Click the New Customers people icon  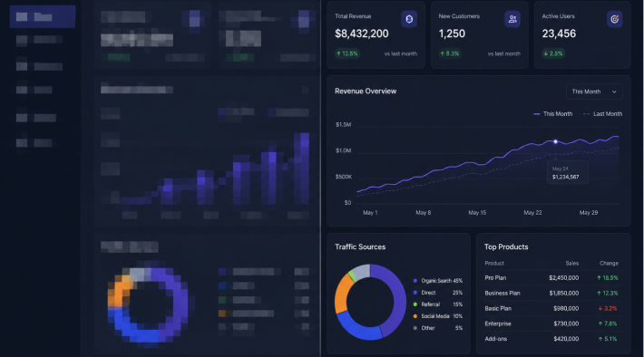click(512, 19)
